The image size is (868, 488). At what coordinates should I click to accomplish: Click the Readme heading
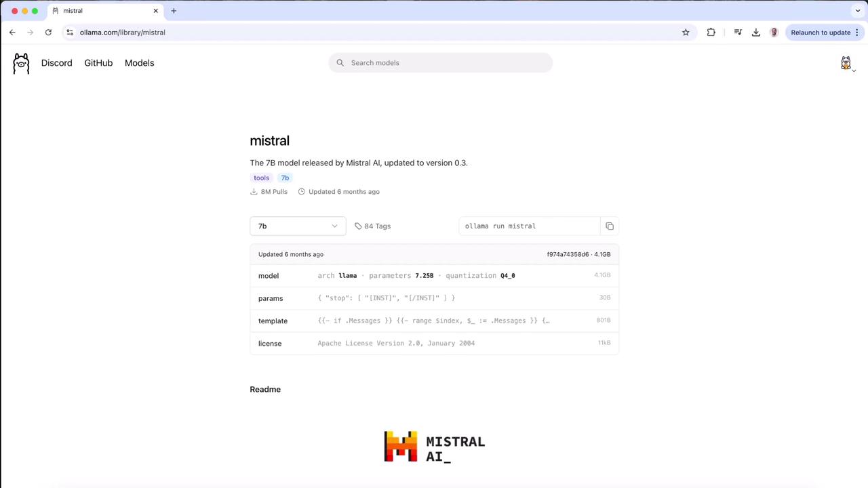[x=265, y=389]
